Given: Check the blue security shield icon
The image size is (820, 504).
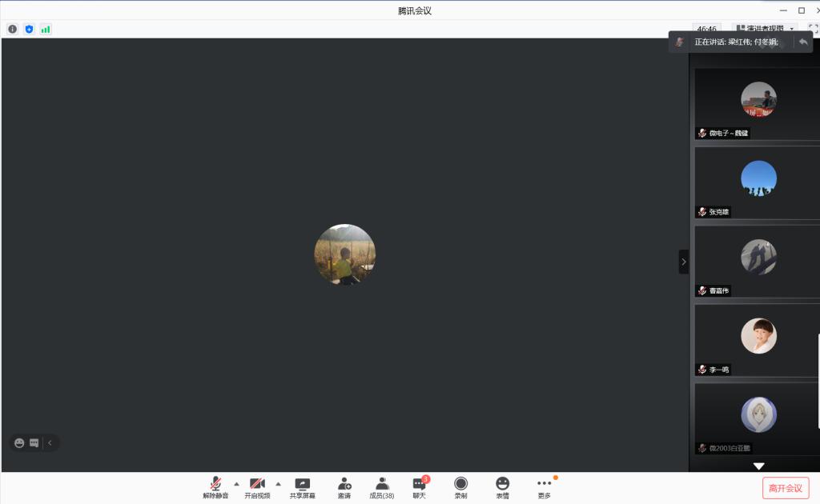Looking at the screenshot, I should (29, 29).
